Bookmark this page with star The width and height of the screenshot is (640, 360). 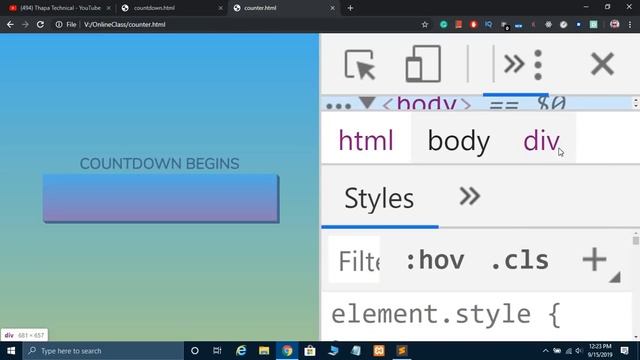(x=425, y=24)
